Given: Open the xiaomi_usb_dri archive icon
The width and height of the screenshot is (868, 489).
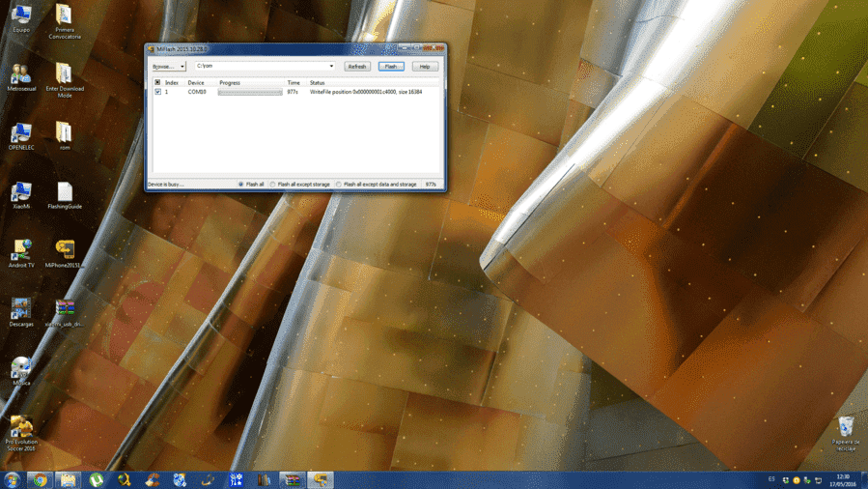Looking at the screenshot, I should (x=65, y=313).
